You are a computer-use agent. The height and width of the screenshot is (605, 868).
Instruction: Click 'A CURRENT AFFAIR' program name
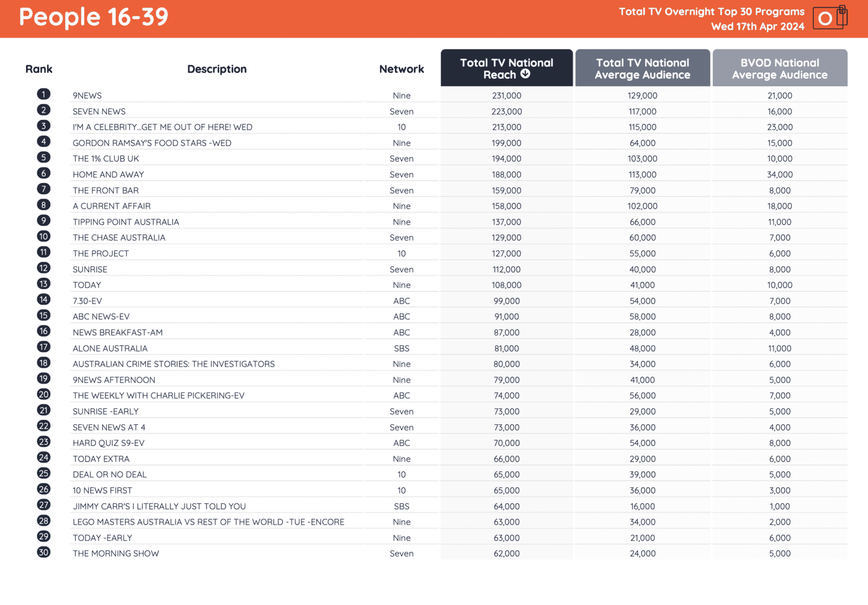tap(112, 206)
